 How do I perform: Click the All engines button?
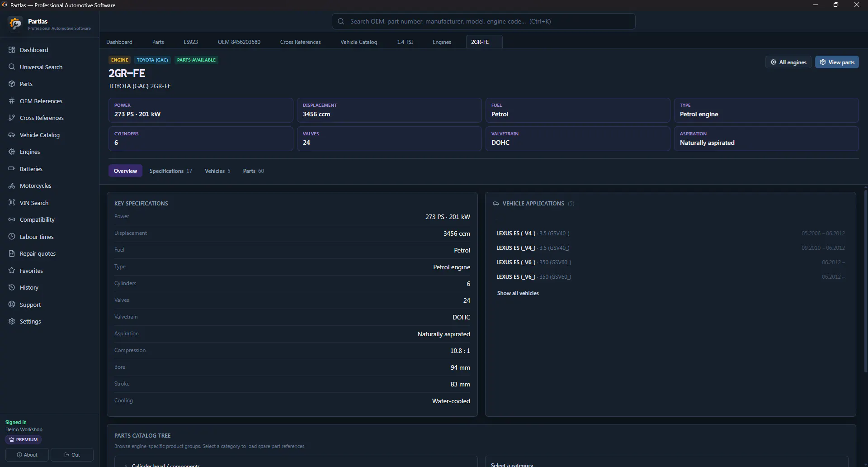[x=788, y=62]
